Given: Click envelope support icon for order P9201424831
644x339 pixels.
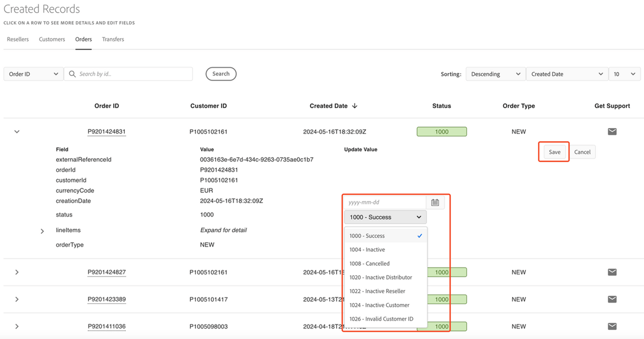Looking at the screenshot, I should point(612,131).
